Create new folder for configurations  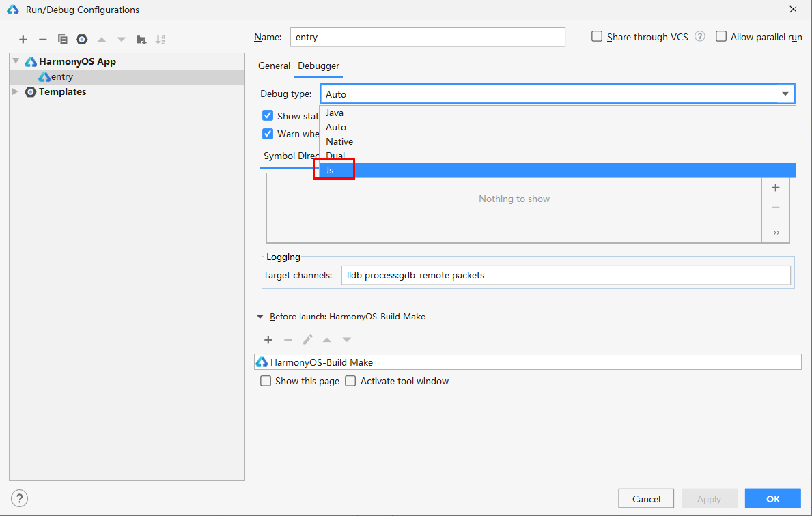pyautogui.click(x=141, y=40)
